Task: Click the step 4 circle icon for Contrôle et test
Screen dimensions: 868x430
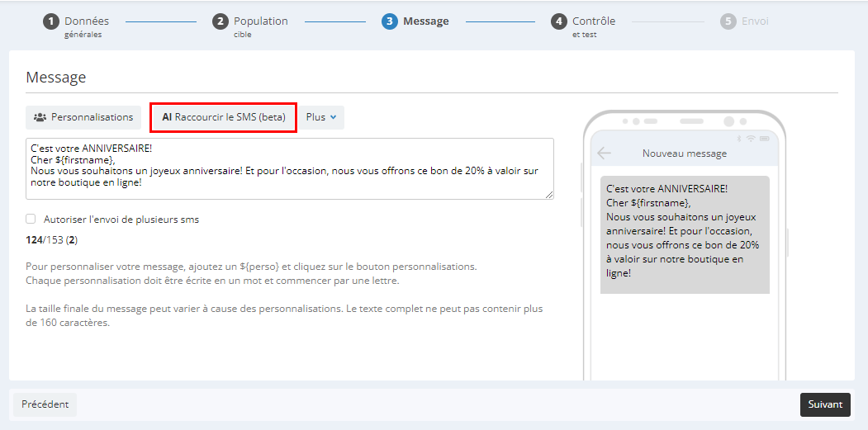Action: 559,21
